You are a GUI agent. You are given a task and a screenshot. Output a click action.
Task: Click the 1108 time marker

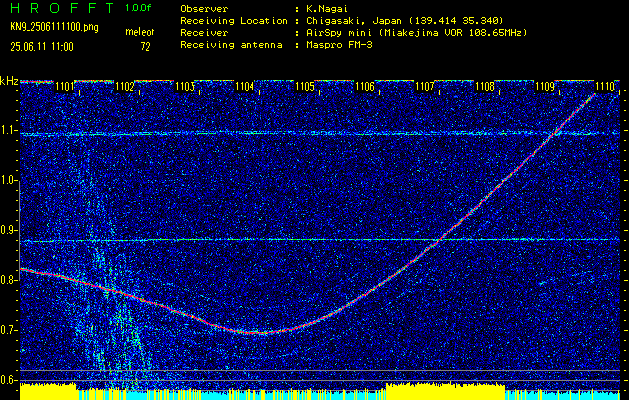[485, 87]
